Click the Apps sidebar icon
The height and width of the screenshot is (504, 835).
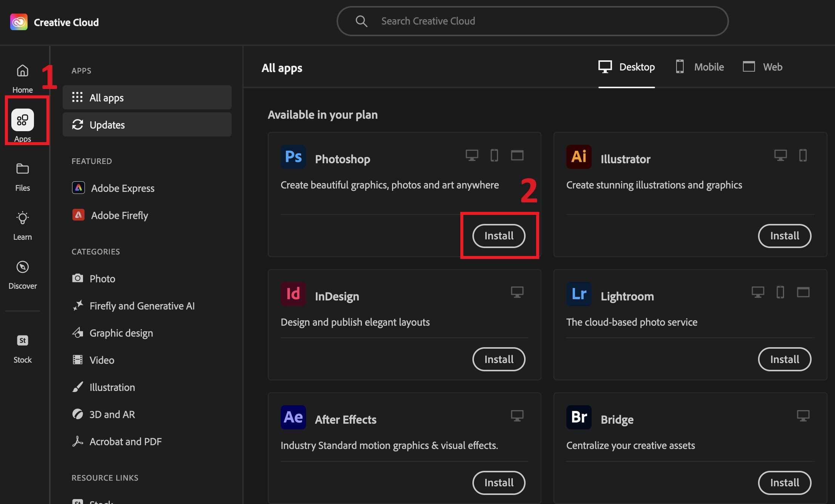[x=22, y=120]
